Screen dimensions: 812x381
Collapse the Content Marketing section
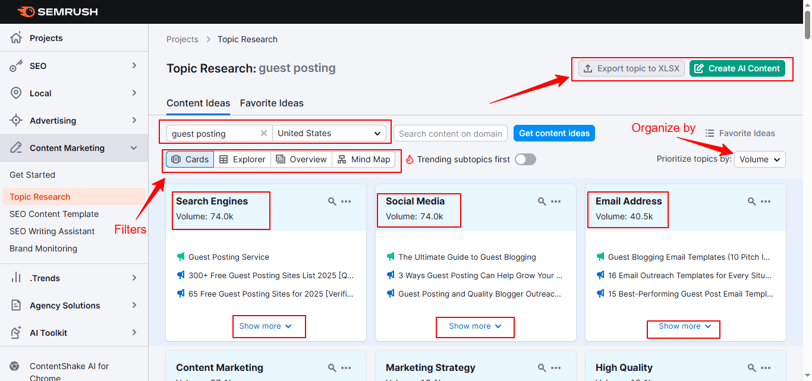(134, 148)
